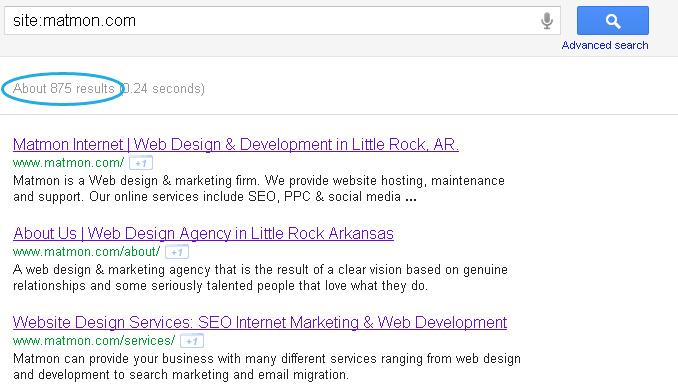Click snippet starting 'A web design & marketing agency'
The width and height of the screenshot is (678, 387).
click(x=260, y=278)
